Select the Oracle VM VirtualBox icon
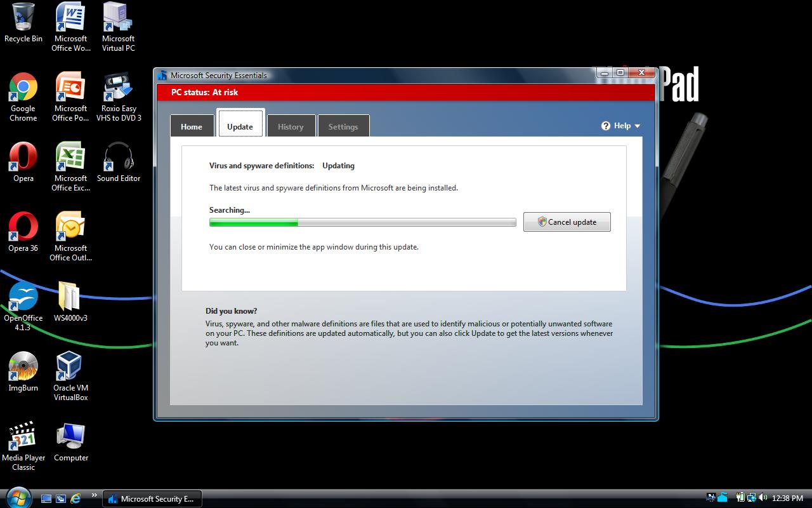Viewport: 812px width, 508px height. point(70,376)
